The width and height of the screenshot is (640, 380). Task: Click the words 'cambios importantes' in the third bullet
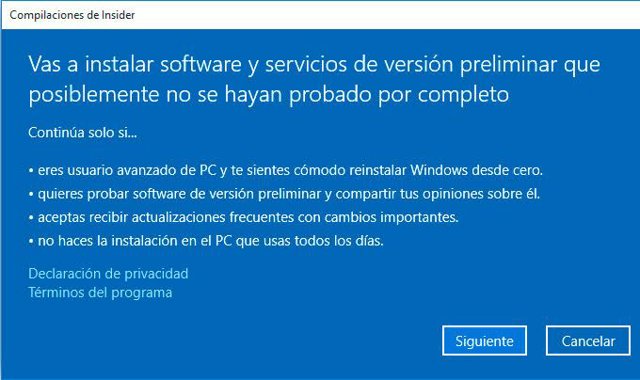coord(391,217)
